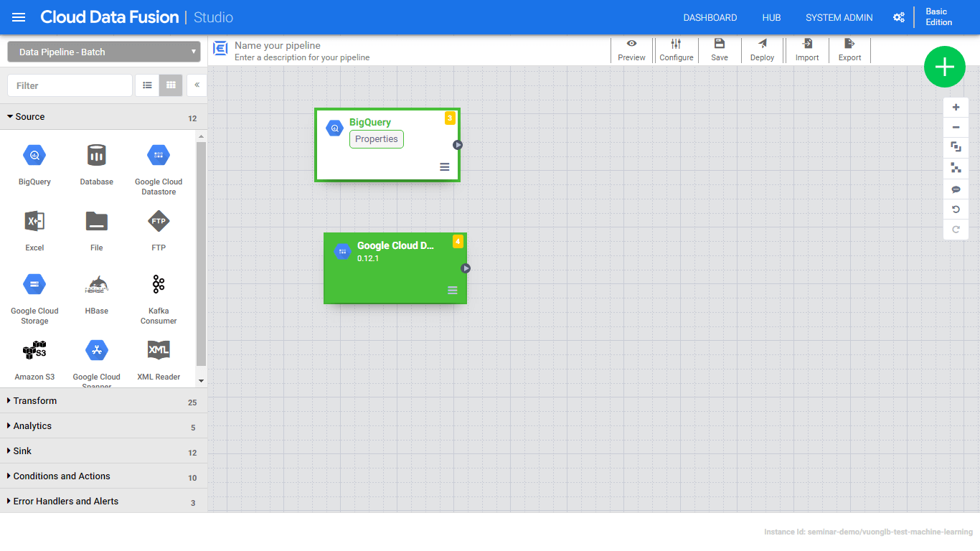This screenshot has width=980, height=551.
Task: Add a Google Cloud Storage source
Action: 34,286
